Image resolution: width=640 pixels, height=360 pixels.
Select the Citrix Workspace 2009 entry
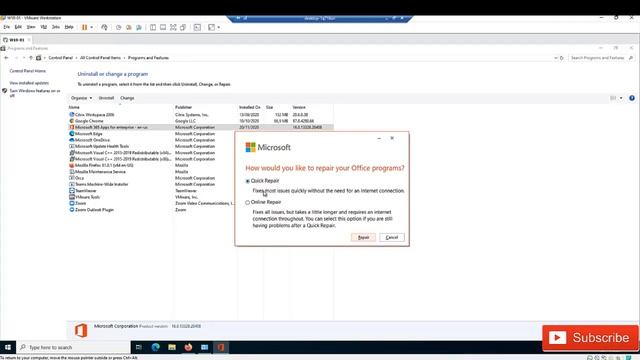point(201,115)
